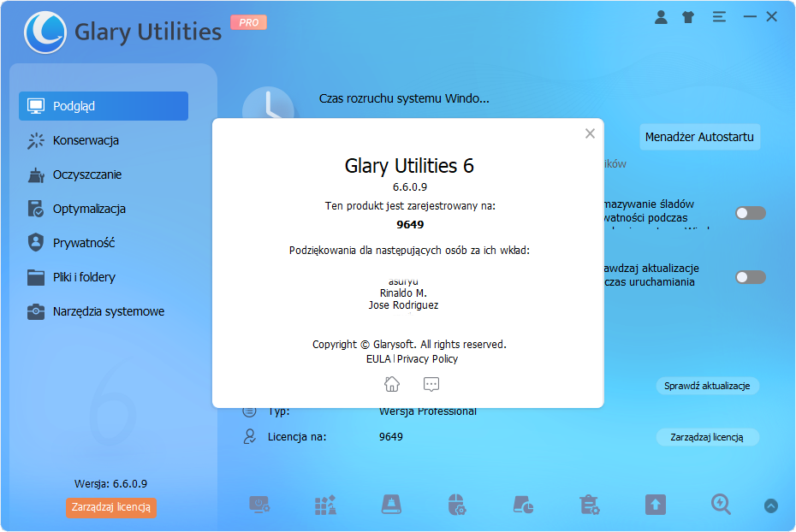796x532 pixels.
Task: Open the EULA link
Action: (378, 359)
